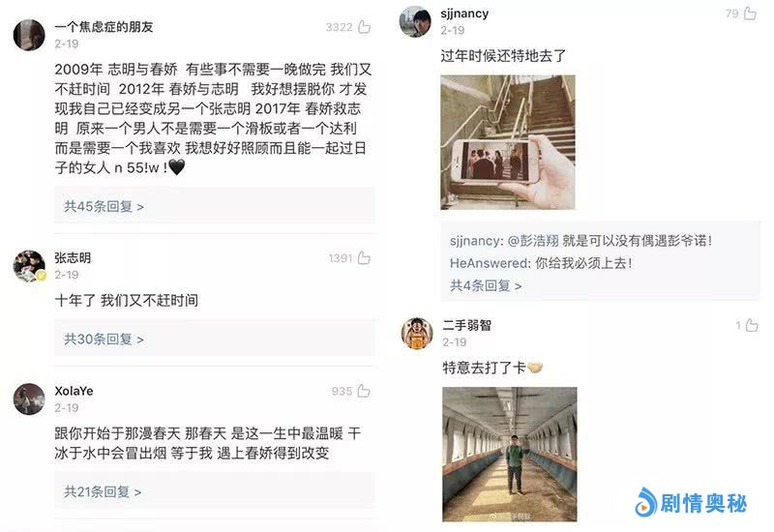Tap thumbs-up on sjjnancy's comment

click(x=751, y=13)
